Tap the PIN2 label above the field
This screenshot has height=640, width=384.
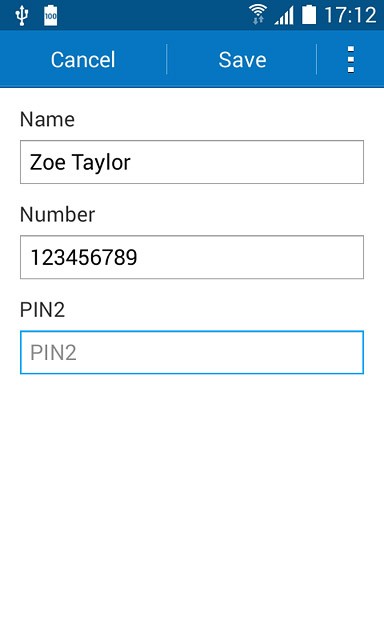coord(42,310)
